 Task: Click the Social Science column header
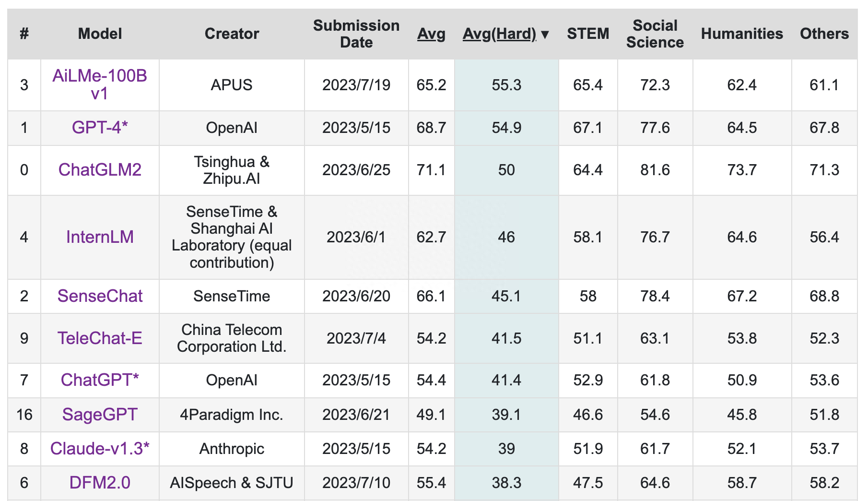655,34
